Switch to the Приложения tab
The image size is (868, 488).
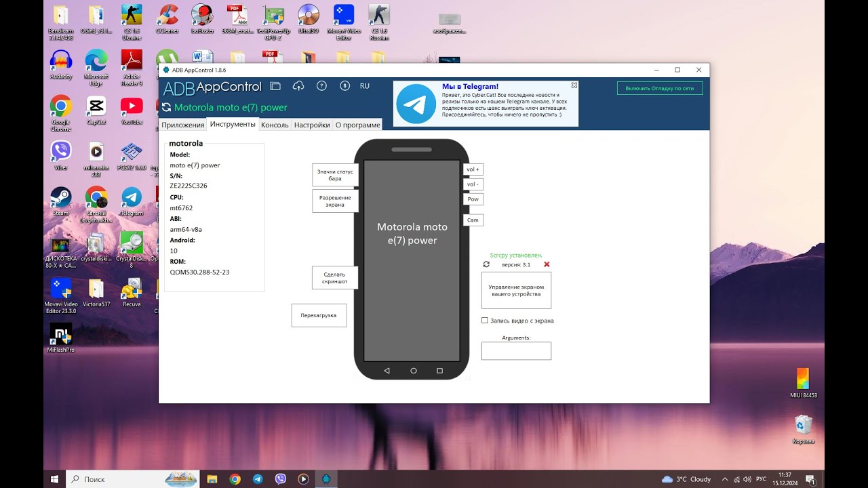coord(182,125)
